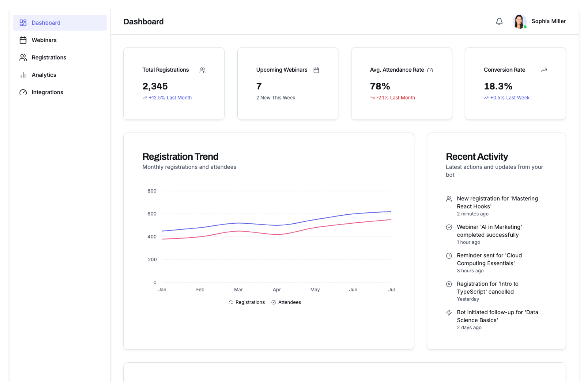Open the 'AI in Marketing' completed activity
The height and width of the screenshot is (382, 588).
click(489, 231)
